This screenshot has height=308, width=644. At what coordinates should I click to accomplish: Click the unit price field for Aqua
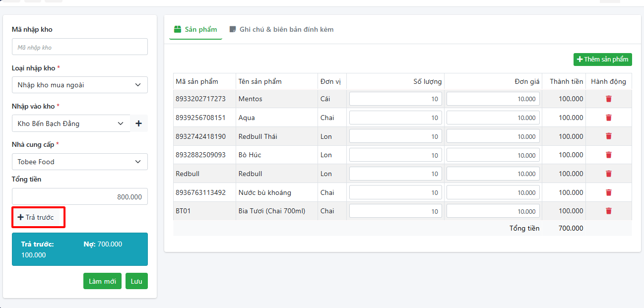(493, 118)
